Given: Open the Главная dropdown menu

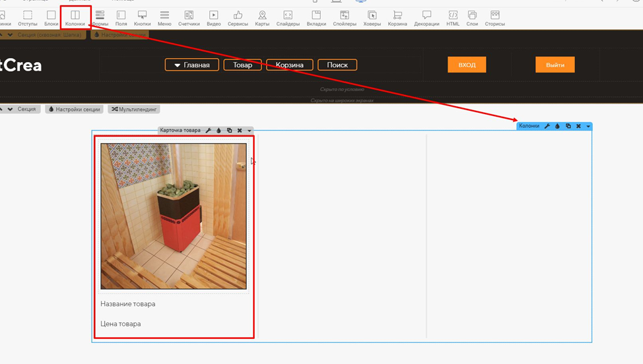Looking at the screenshot, I should [x=192, y=65].
